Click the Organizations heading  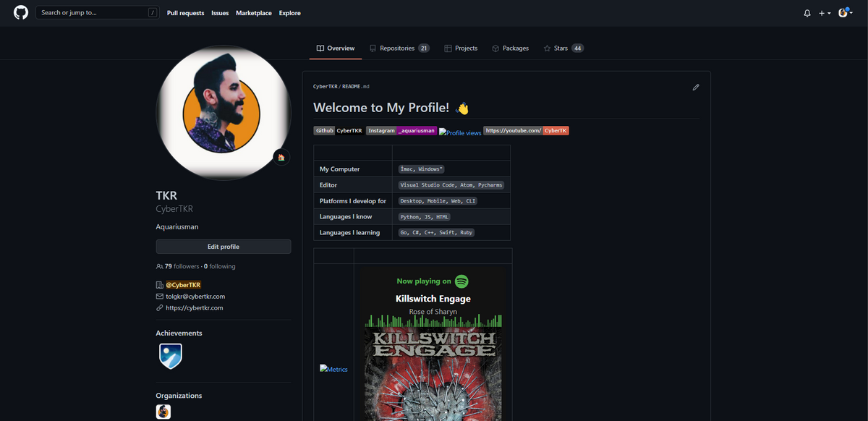click(179, 396)
